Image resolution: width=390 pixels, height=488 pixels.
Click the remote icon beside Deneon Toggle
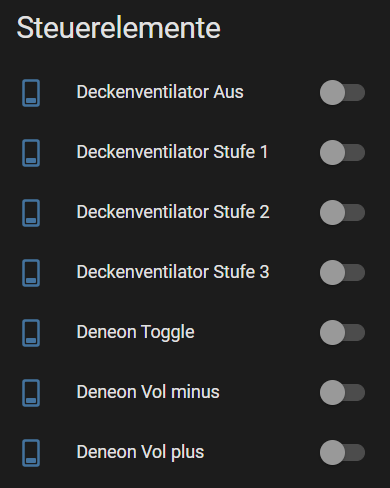[x=31, y=333]
